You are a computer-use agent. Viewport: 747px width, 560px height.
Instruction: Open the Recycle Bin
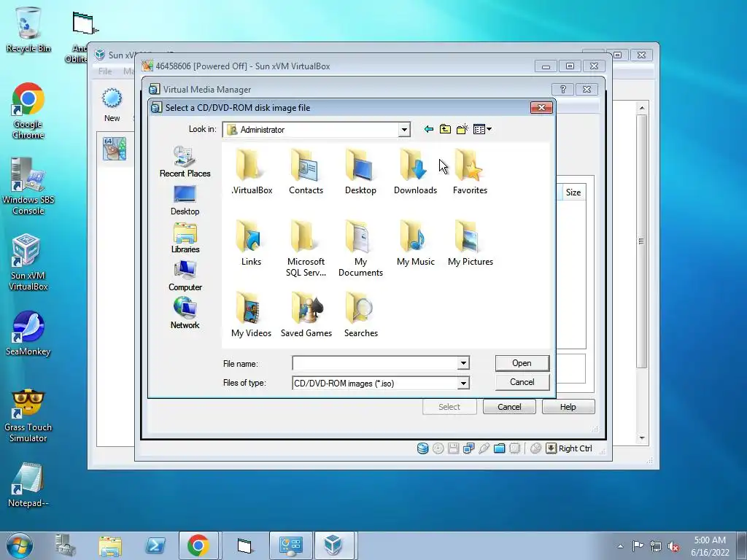coord(28,29)
